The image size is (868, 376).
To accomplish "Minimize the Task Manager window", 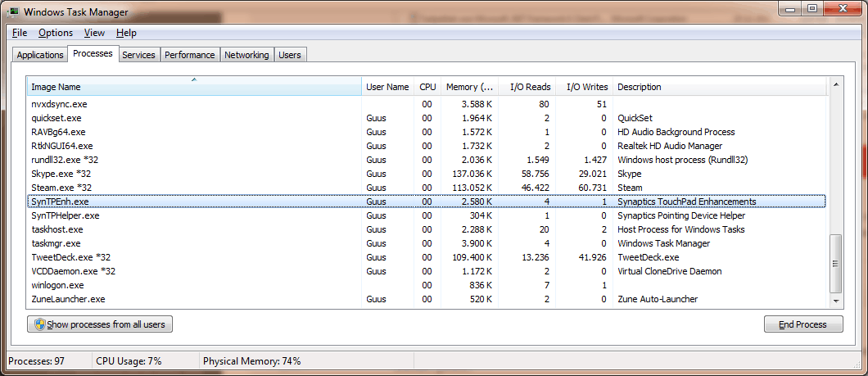I will [790, 9].
